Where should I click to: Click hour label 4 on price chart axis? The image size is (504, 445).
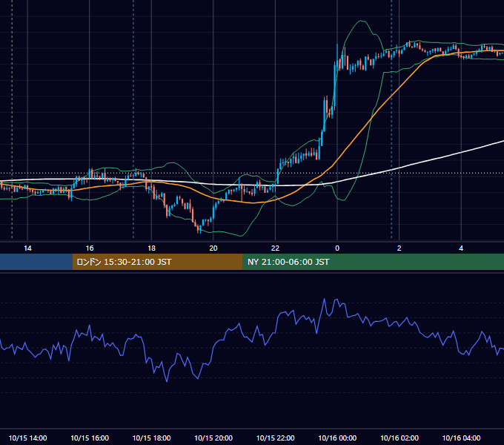(x=461, y=248)
